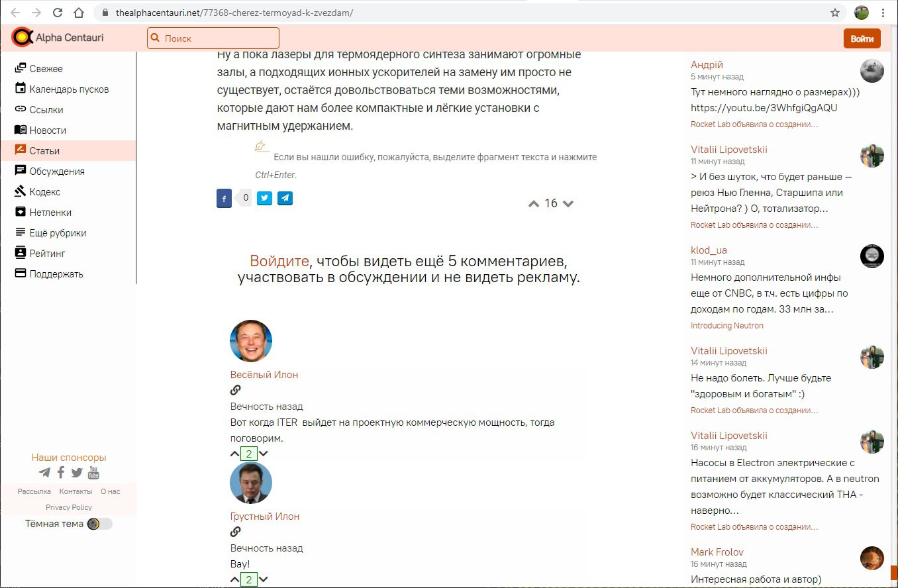Downvote the article with the down chevron
Viewport: 898px width, 588px height.
coord(568,204)
